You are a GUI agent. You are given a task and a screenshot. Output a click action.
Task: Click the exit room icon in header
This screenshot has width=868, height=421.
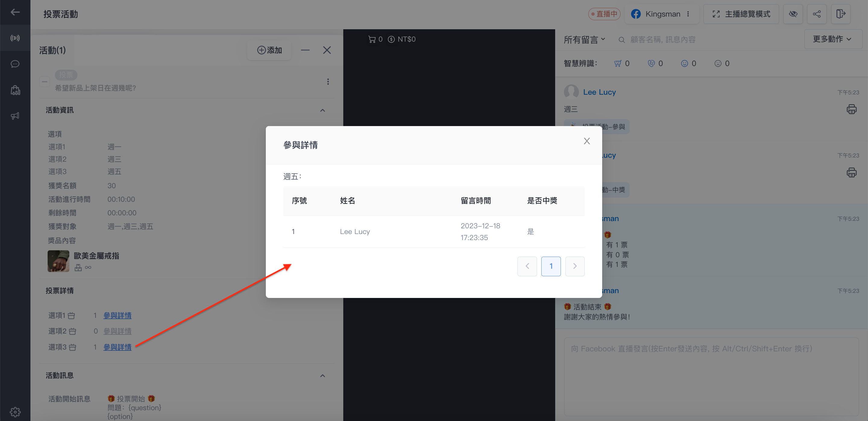(841, 14)
